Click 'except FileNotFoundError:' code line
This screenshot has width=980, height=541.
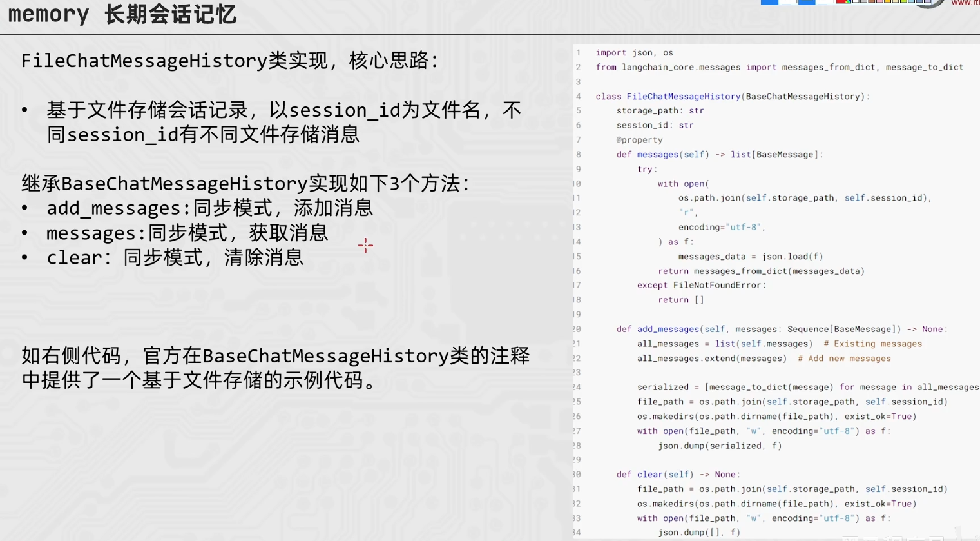click(x=702, y=285)
